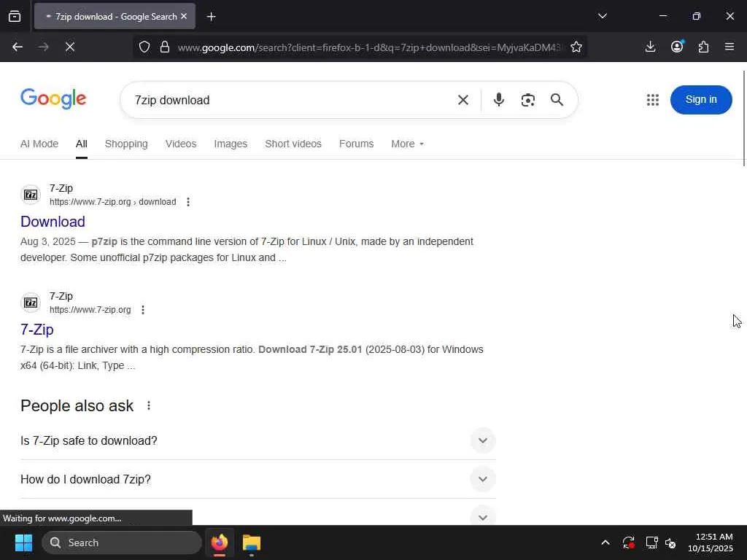Open the sync tray icon
This screenshot has width=747, height=560.
tap(628, 542)
